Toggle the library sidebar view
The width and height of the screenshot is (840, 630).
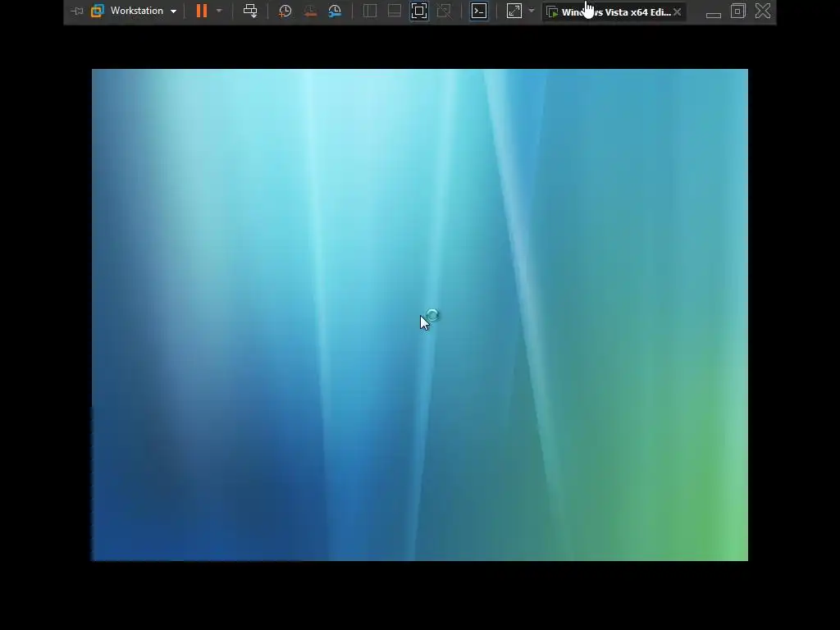click(x=370, y=11)
